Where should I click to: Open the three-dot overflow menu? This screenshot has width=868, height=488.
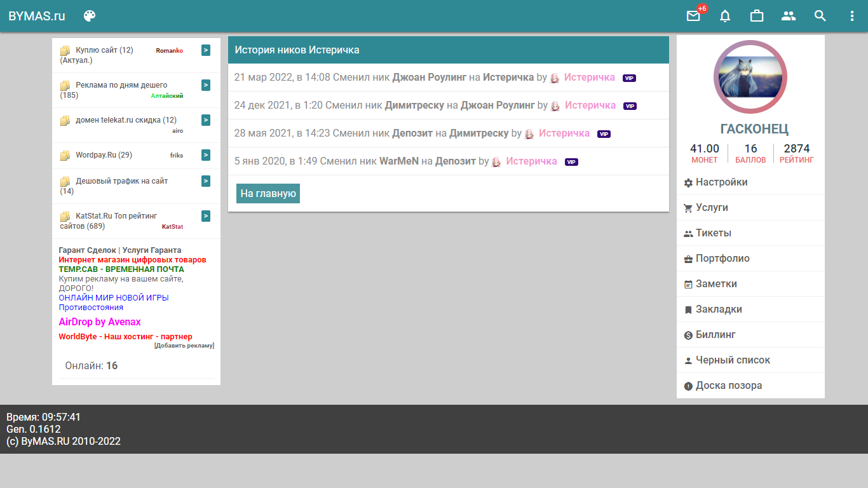tap(852, 16)
